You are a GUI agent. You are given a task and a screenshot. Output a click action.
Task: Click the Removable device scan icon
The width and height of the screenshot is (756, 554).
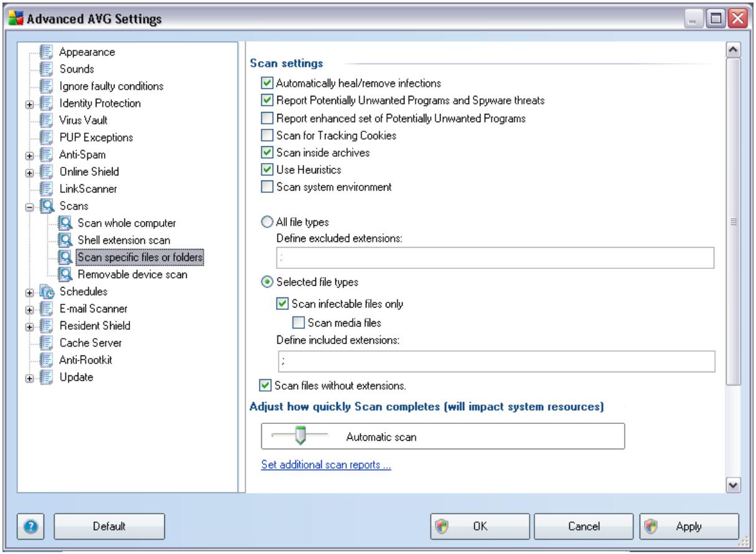[65, 273]
